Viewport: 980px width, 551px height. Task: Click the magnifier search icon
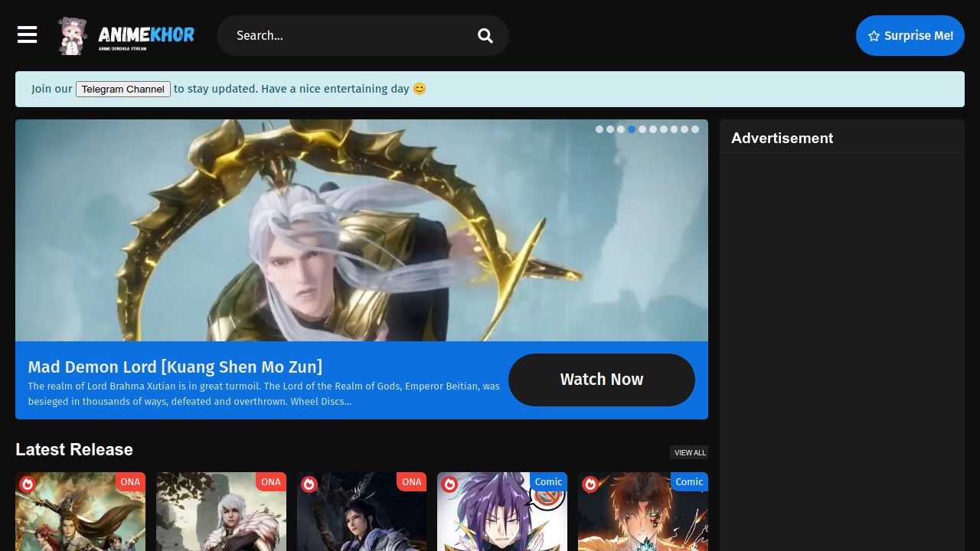pyautogui.click(x=485, y=36)
